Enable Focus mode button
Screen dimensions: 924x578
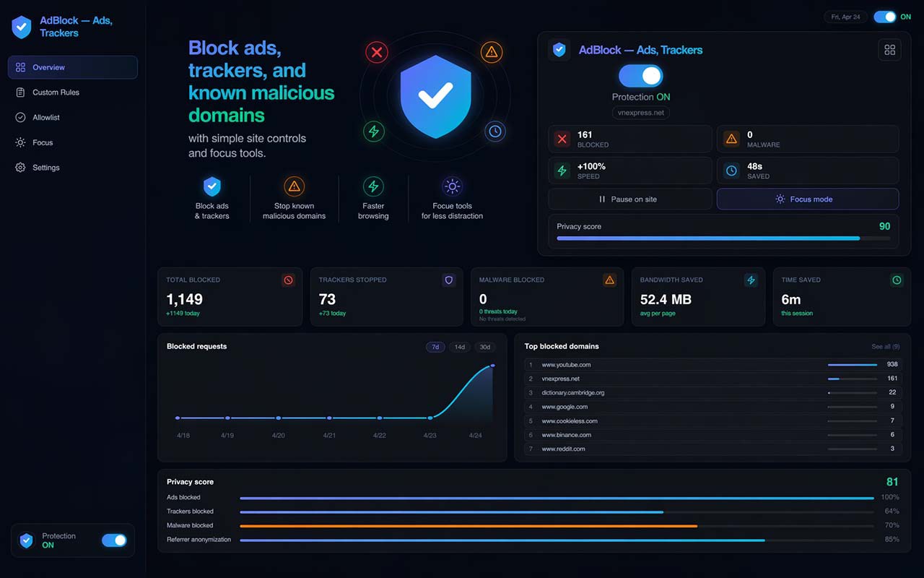pos(808,199)
